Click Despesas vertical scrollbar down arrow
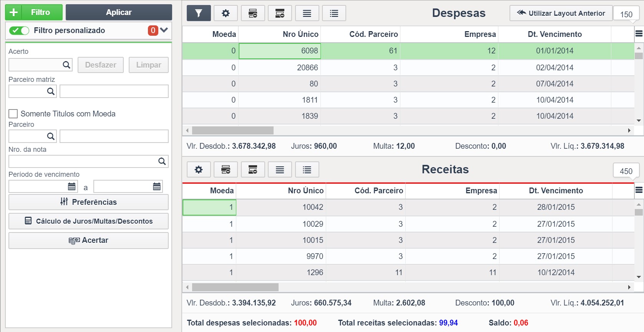Screen dimensions: 644x332 pyautogui.click(x=639, y=121)
